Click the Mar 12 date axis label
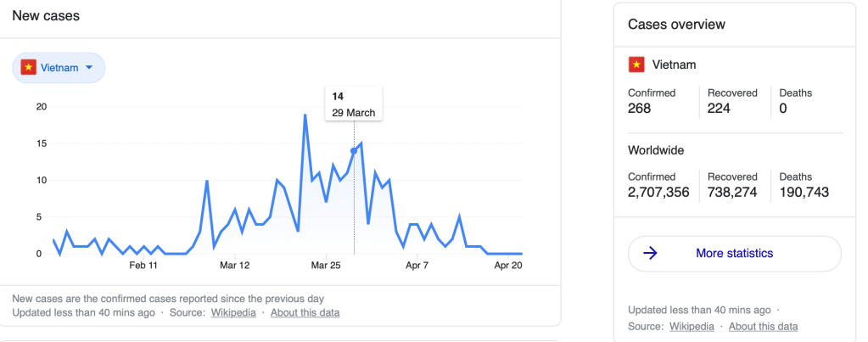The width and height of the screenshot is (868, 342). 234,266
